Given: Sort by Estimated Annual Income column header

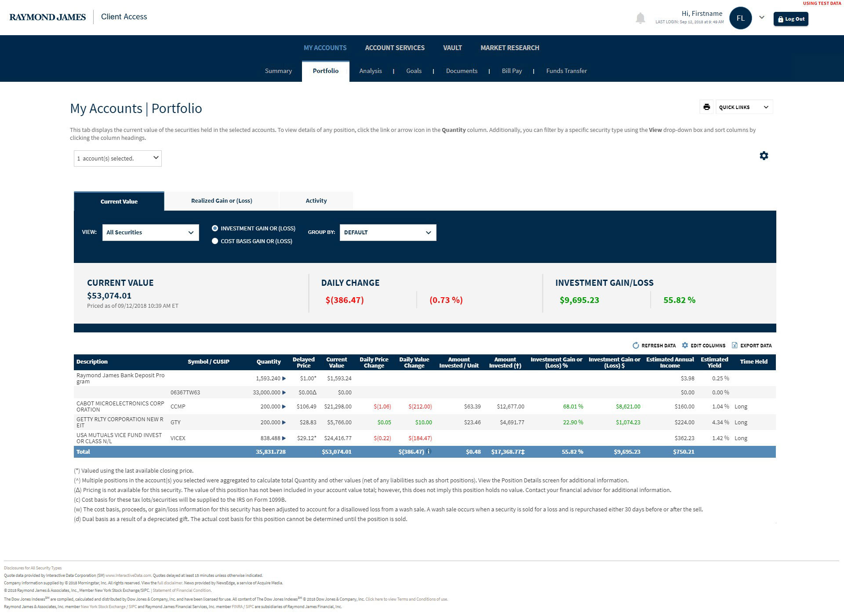Looking at the screenshot, I should [670, 362].
